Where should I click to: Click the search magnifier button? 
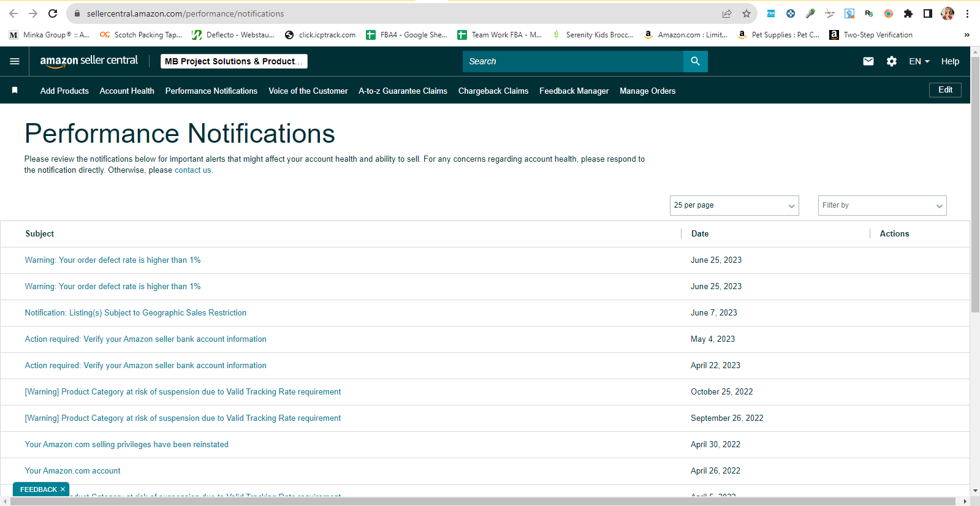[x=695, y=61]
